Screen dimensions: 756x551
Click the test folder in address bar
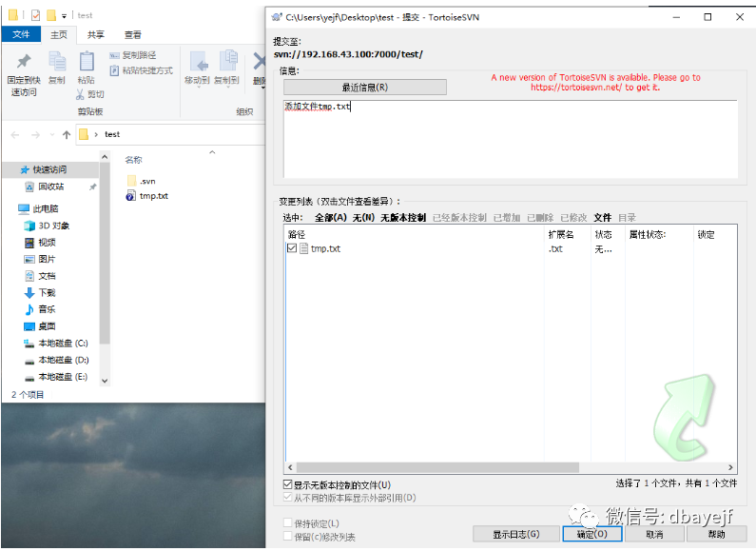click(x=112, y=134)
